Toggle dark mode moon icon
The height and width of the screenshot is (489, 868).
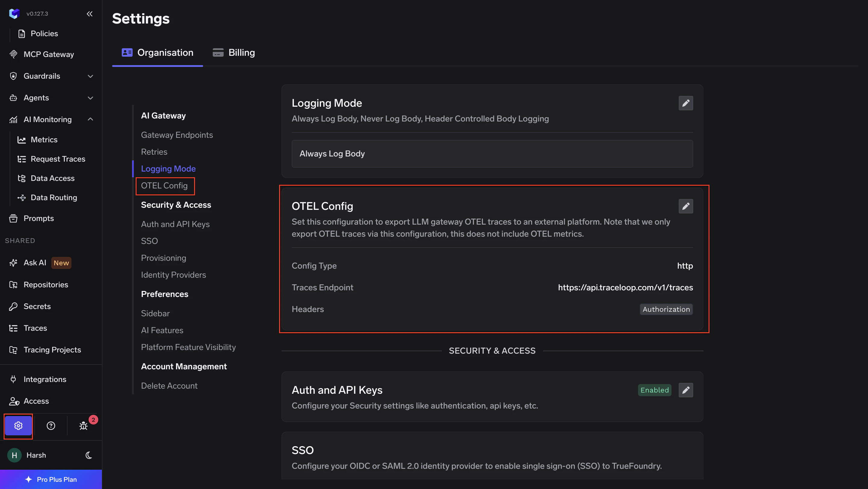pyautogui.click(x=89, y=455)
